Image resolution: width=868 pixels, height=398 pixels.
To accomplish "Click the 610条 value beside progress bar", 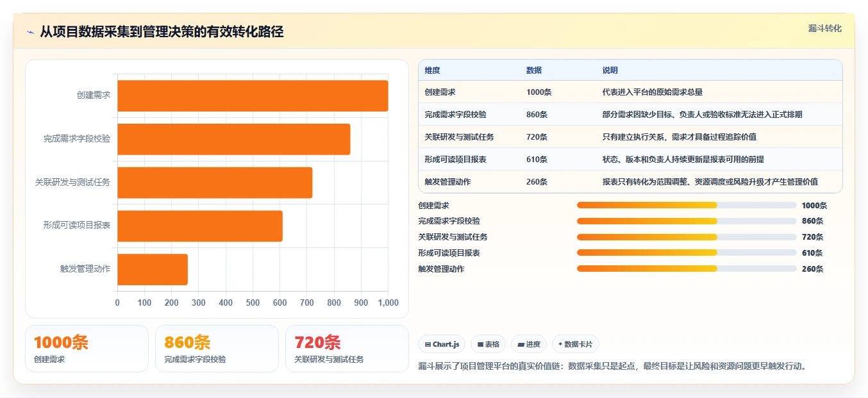I will [813, 253].
